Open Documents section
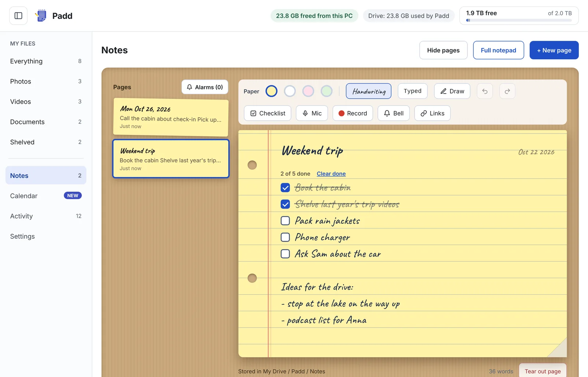 (x=46, y=122)
